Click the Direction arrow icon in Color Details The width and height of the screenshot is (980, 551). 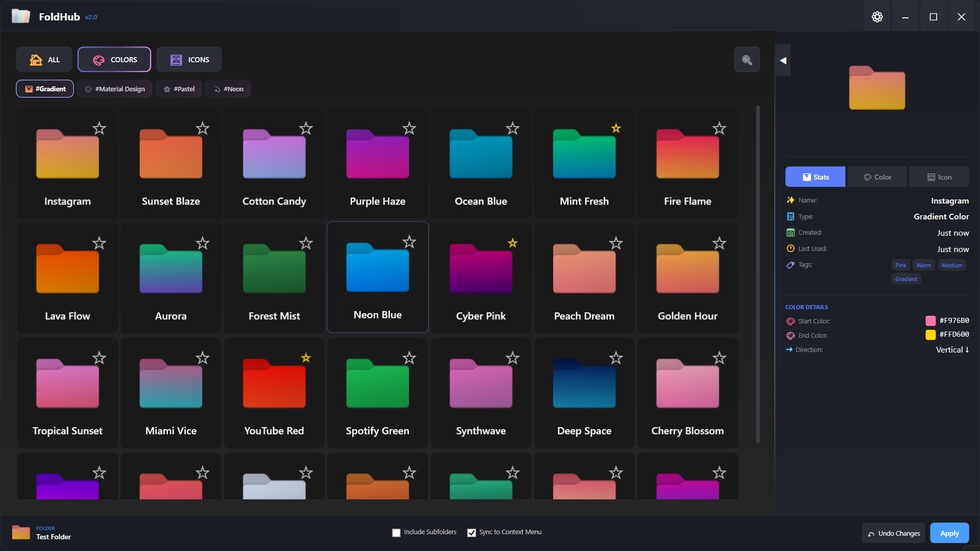[x=790, y=349]
